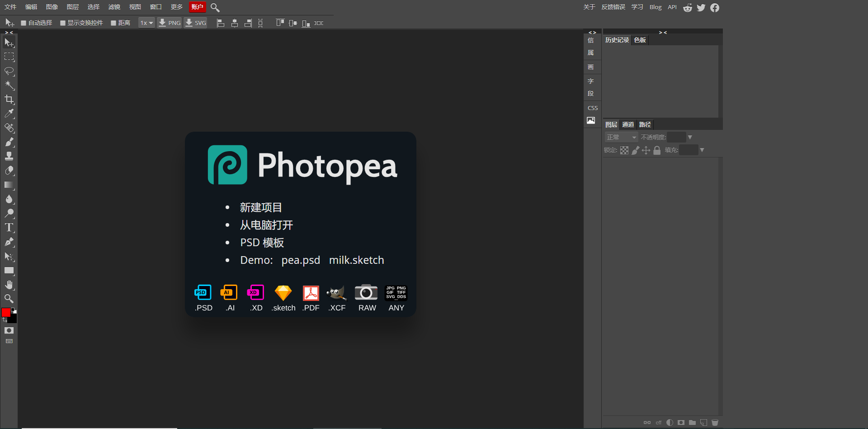
Task: Select the Type tool
Action: pos(9,228)
